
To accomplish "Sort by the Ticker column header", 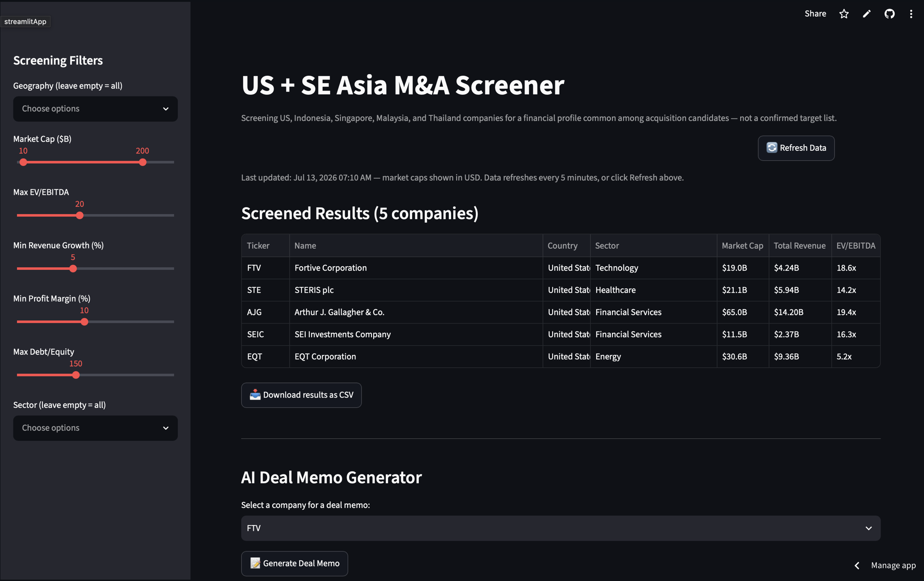I will point(265,245).
